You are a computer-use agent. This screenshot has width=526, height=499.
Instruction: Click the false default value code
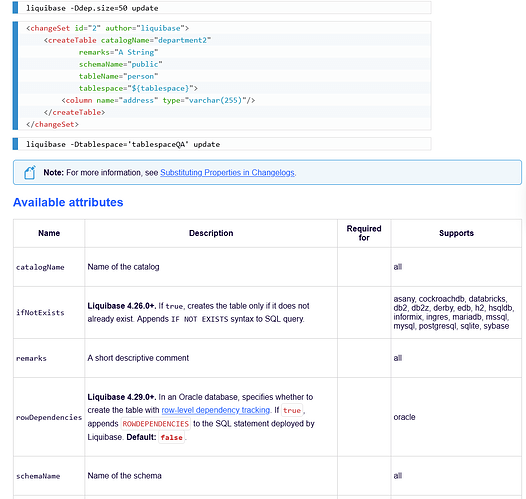tap(171, 437)
